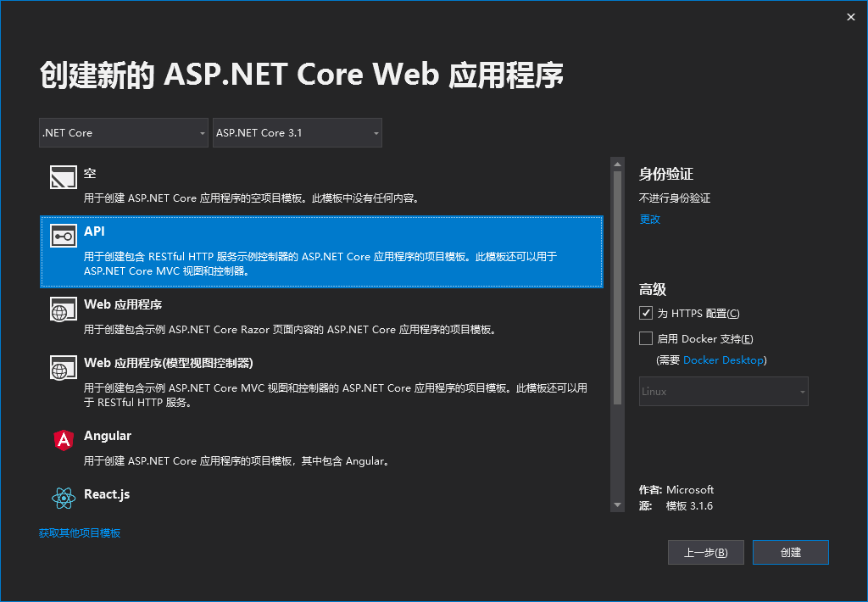Click the 创建 button
The height and width of the screenshot is (602, 868).
790,552
